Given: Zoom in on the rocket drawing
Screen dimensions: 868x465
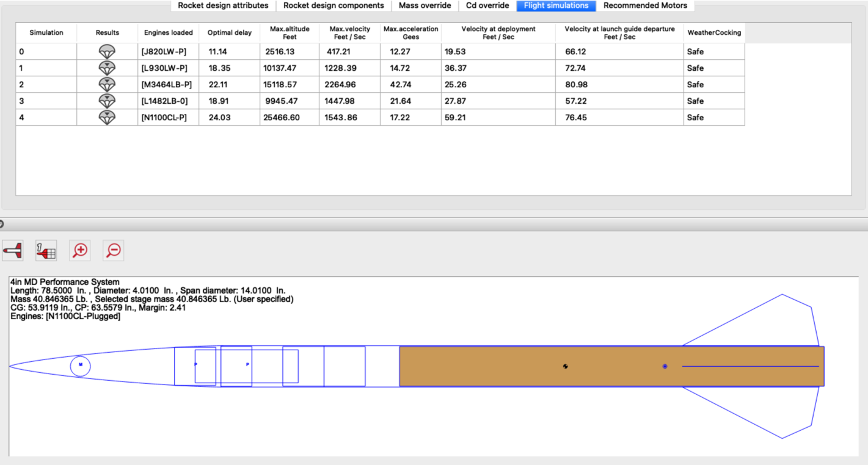Looking at the screenshot, I should (x=80, y=250).
